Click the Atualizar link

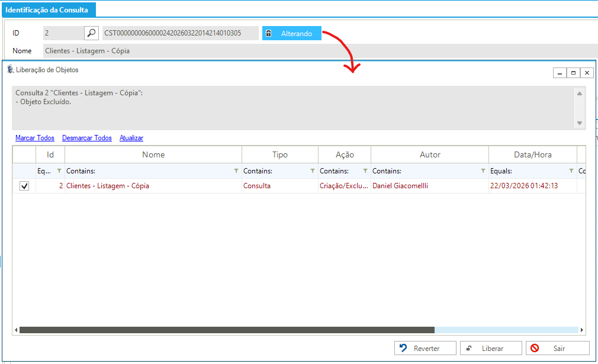point(131,138)
